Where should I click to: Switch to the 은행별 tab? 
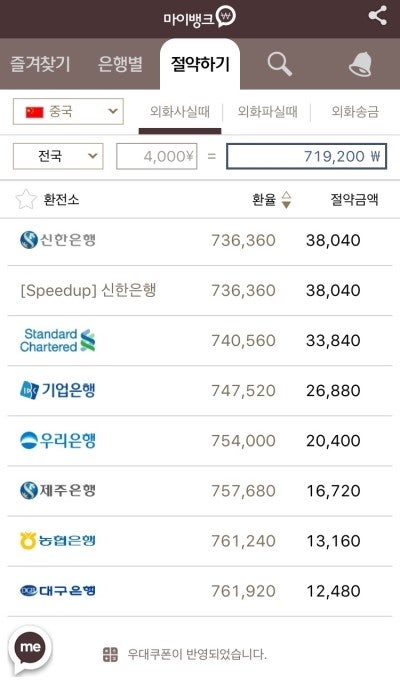pos(120,64)
